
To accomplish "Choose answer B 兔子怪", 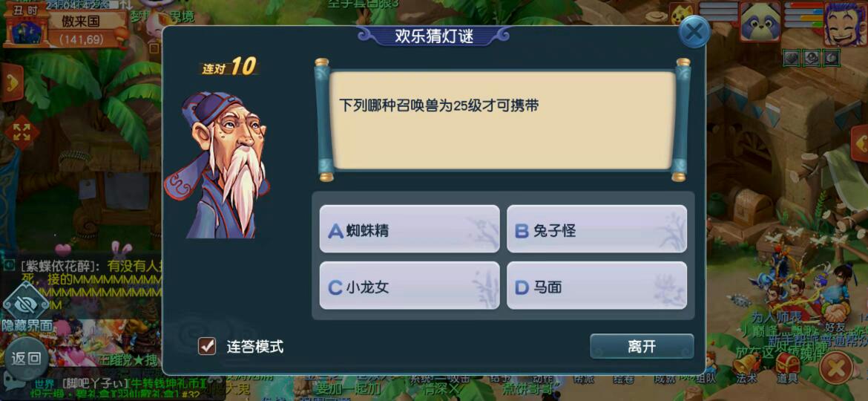I will [596, 229].
